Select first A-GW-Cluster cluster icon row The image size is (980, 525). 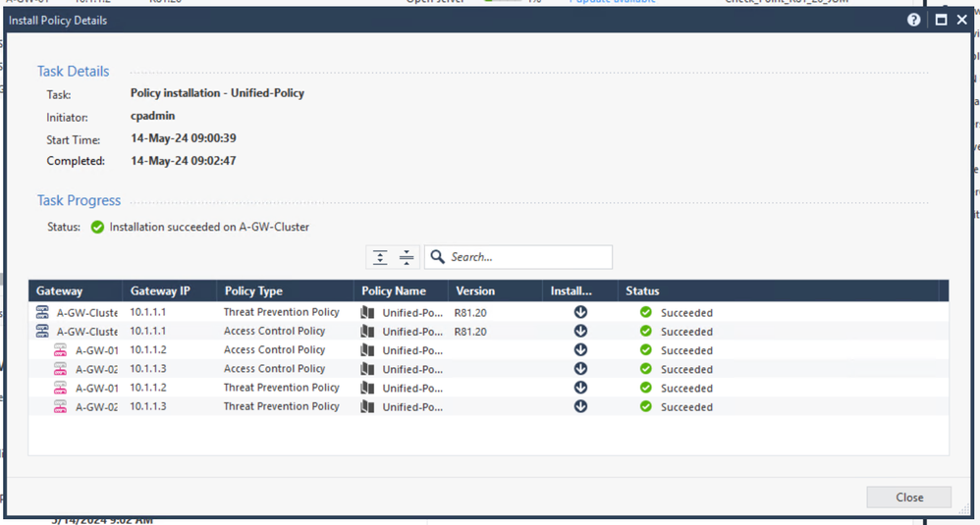[42, 312]
